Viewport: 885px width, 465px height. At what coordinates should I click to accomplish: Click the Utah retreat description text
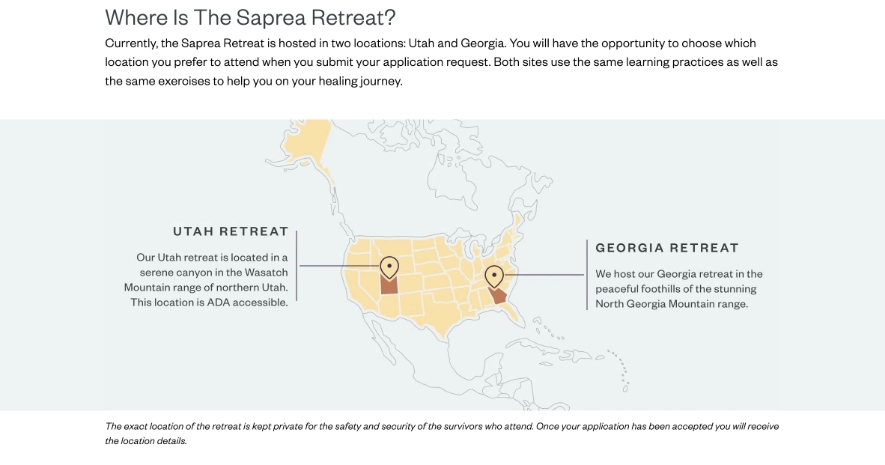pos(207,280)
